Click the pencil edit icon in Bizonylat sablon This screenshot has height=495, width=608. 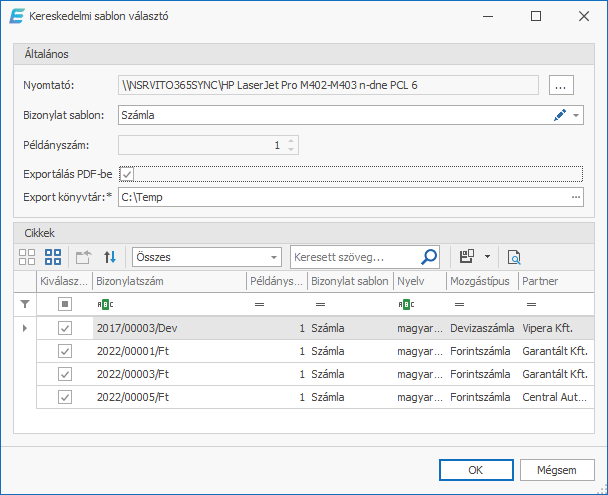click(x=560, y=115)
